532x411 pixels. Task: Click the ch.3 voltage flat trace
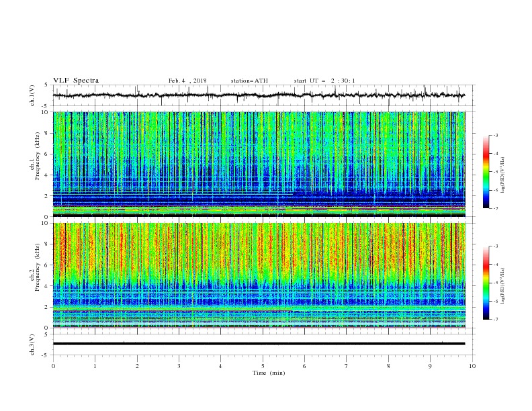click(259, 344)
